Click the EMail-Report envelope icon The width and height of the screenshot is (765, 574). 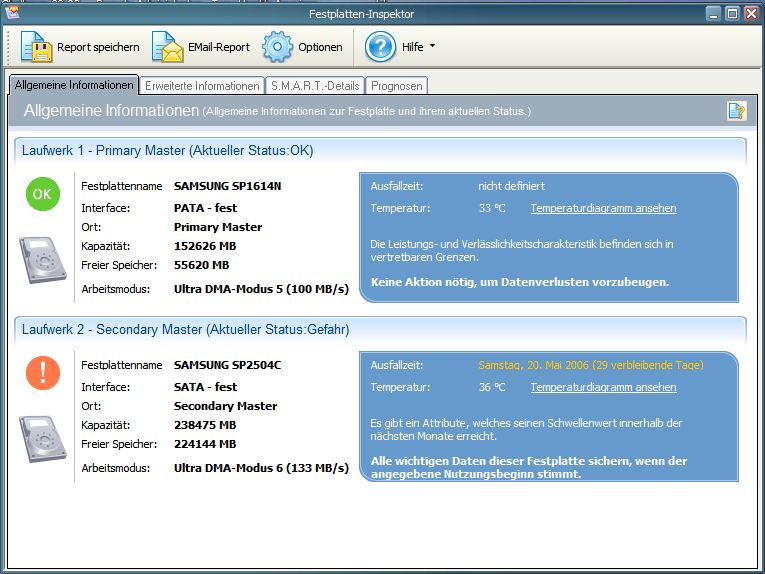coord(167,47)
